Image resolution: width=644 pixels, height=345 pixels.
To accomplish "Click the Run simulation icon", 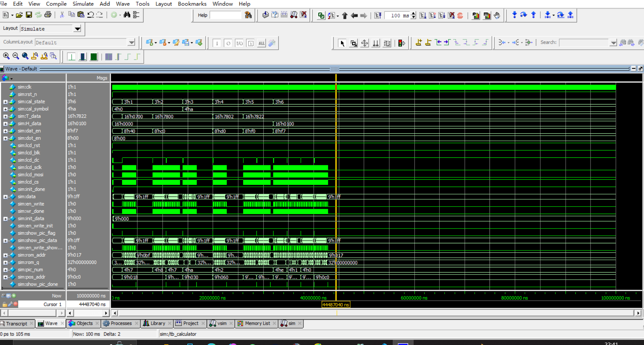I will click(423, 15).
